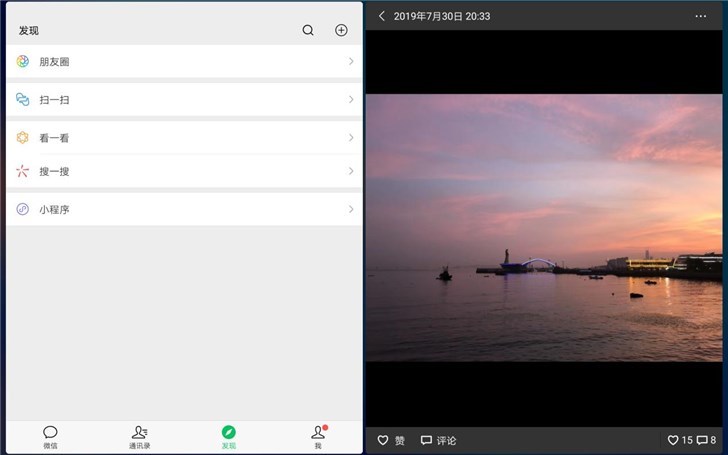This screenshot has width=728, height=455.
Task: Open the search magnifier in Discover header
Action: 308,30
